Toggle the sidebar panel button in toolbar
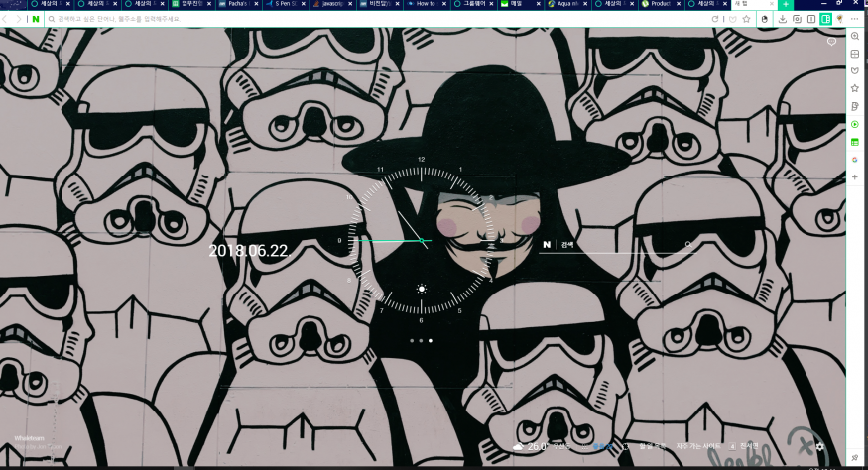This screenshot has height=470, width=868. click(825, 19)
